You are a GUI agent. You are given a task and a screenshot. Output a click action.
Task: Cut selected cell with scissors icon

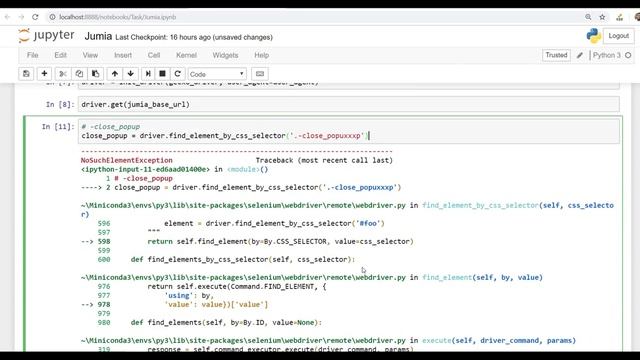(x=63, y=74)
